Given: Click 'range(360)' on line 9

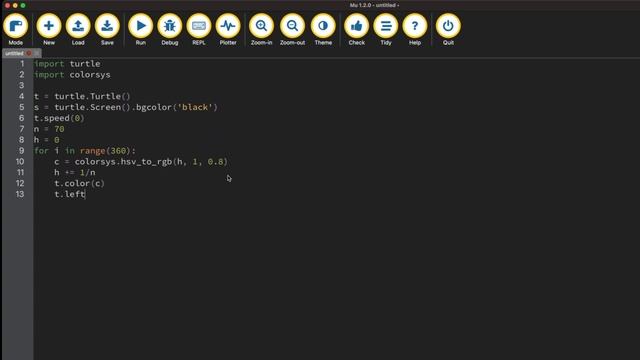Looking at the screenshot, I should [x=105, y=151].
